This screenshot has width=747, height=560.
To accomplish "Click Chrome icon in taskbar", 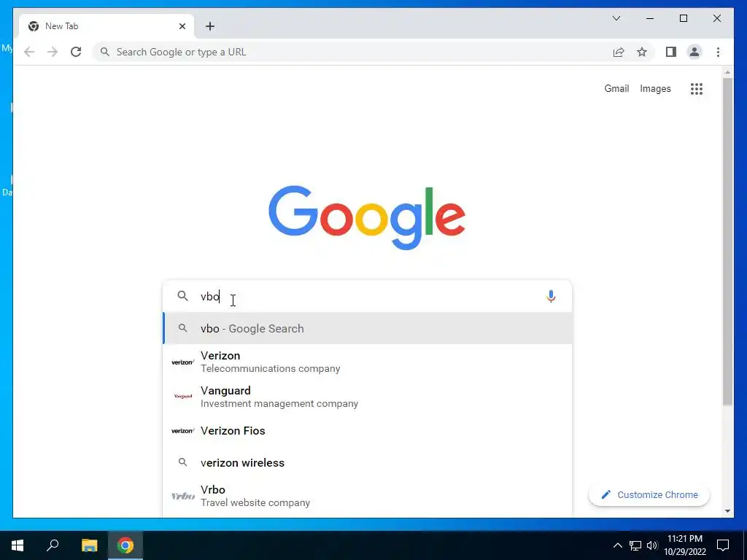I will 125,545.
